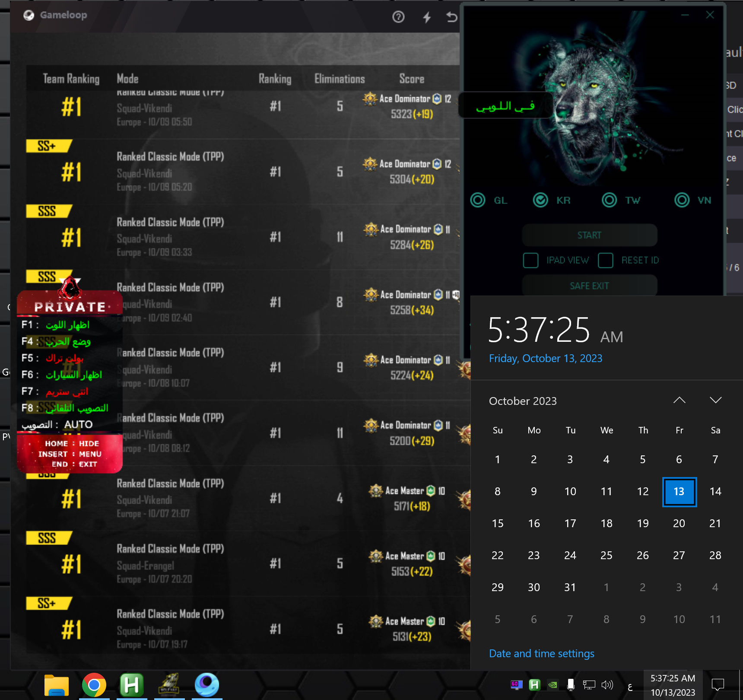743x700 pixels.
Task: Select October 31 in the calendar
Action: pos(570,587)
